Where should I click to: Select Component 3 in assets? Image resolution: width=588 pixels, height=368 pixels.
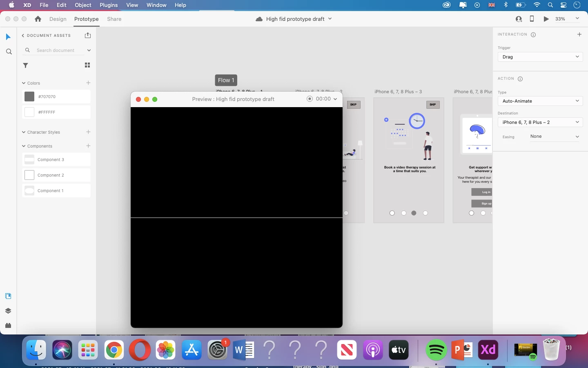(x=56, y=159)
